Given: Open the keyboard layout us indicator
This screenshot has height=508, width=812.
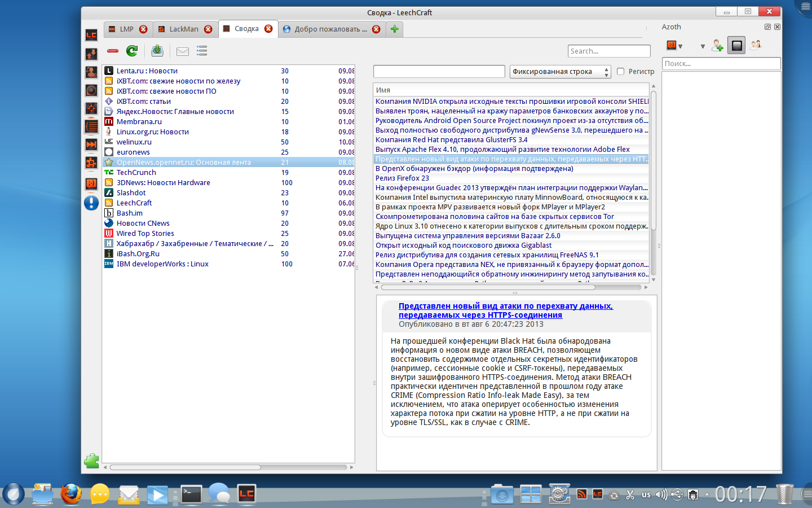Looking at the screenshot, I should coord(646,495).
